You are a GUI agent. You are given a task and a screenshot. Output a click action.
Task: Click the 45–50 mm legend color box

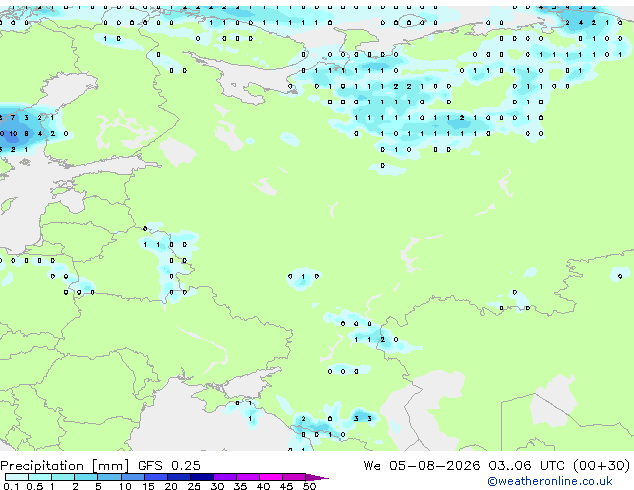tap(294, 477)
